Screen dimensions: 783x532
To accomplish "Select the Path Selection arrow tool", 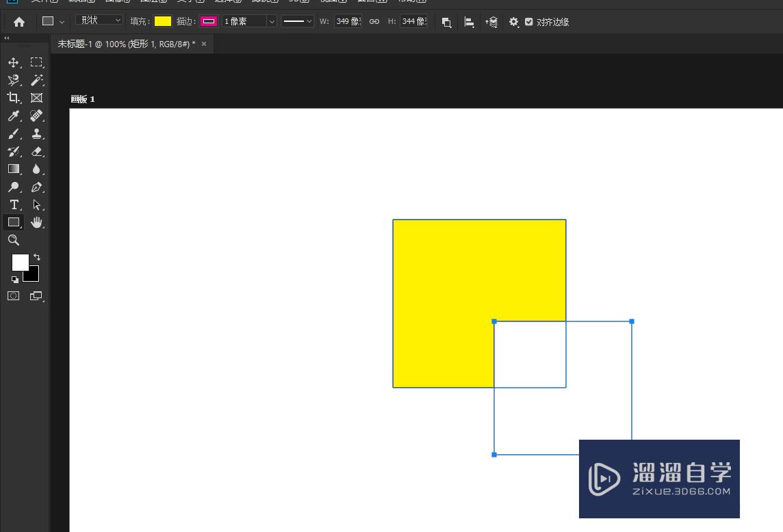I will pyautogui.click(x=36, y=204).
